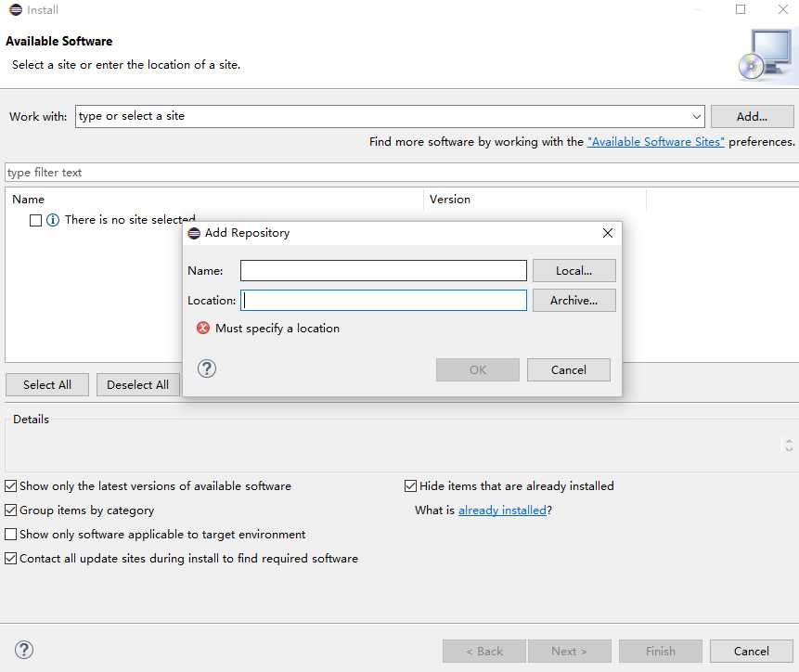The image size is (799, 672).
Task: Click the Eclipse icon in Install title bar
Action: 16,9
